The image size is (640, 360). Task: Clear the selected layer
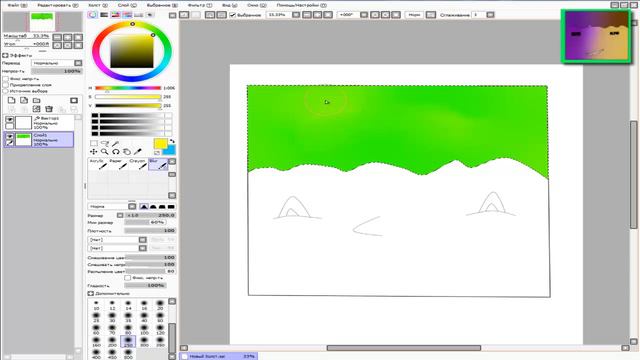pyautogui.click(x=37, y=109)
